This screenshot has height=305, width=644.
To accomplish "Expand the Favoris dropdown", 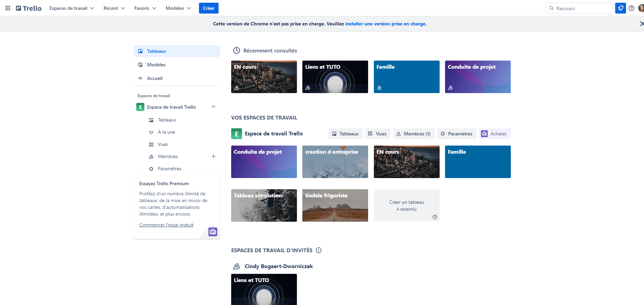I will click(x=145, y=8).
